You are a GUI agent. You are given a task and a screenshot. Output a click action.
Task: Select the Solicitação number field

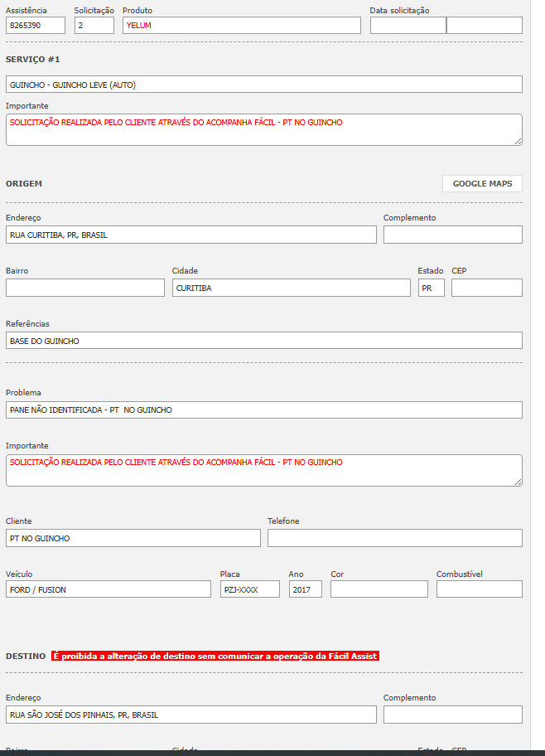pos(94,26)
